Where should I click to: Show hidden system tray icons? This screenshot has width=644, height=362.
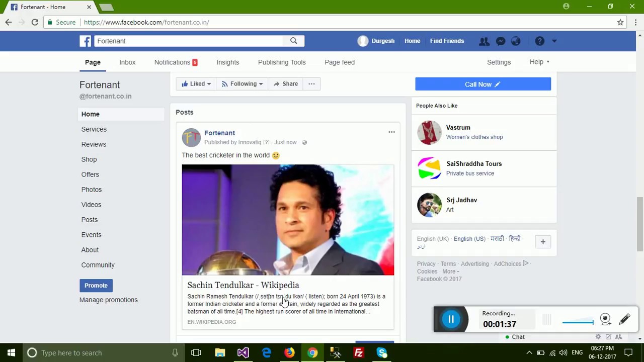pos(529,353)
